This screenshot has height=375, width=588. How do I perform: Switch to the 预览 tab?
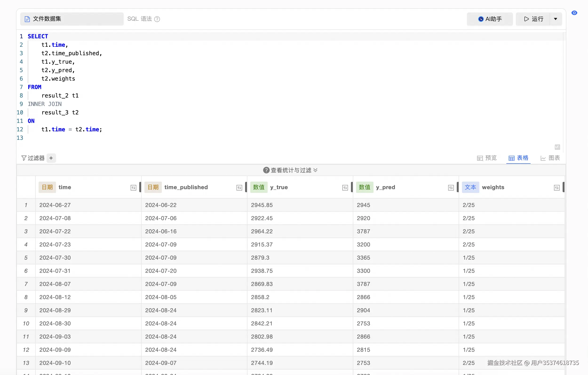click(x=487, y=158)
